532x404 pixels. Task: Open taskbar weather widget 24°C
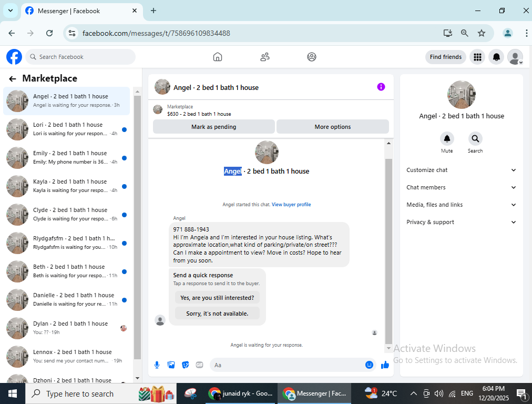pos(380,394)
